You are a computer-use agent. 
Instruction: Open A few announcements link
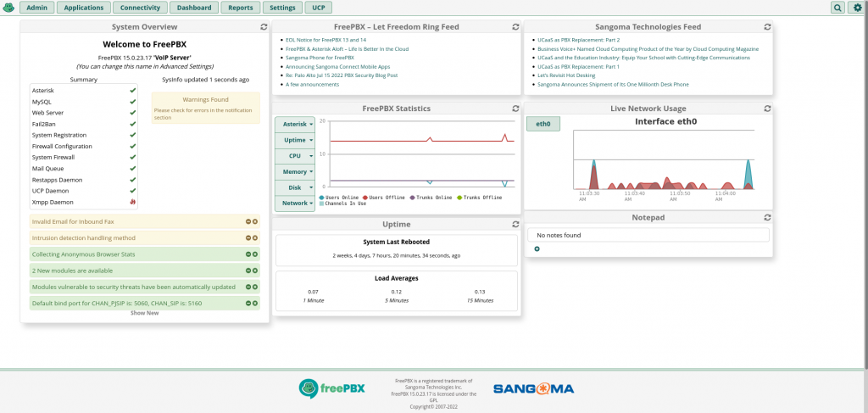[312, 84]
